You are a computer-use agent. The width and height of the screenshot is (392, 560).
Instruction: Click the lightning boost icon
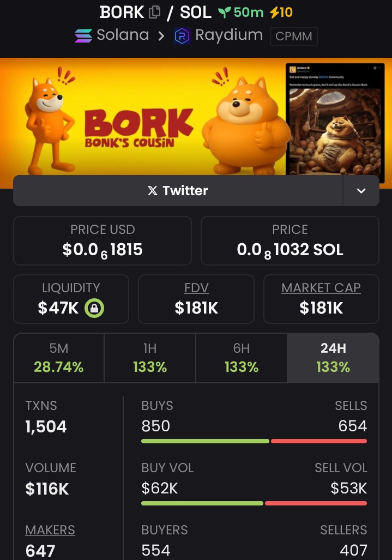[x=274, y=13]
